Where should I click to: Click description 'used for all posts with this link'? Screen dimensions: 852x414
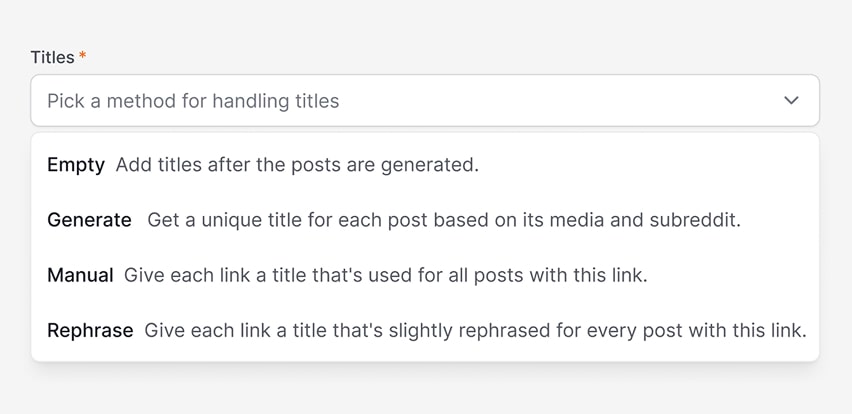[385, 275]
